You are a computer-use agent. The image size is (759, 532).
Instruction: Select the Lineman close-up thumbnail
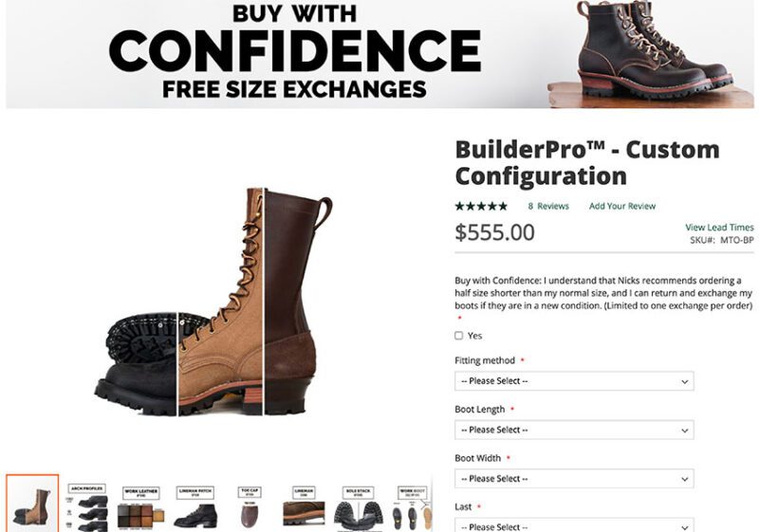[304, 506]
